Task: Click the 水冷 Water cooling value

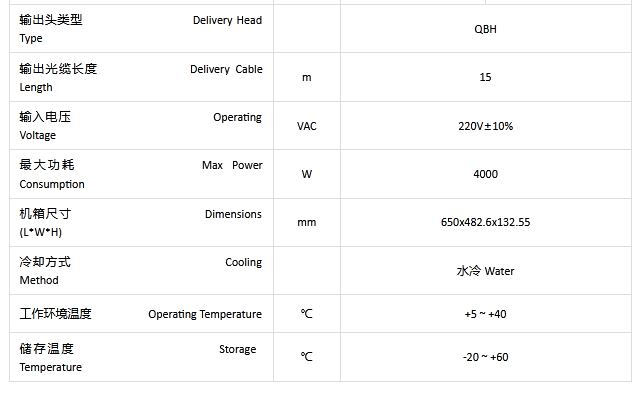Action: 485,271
